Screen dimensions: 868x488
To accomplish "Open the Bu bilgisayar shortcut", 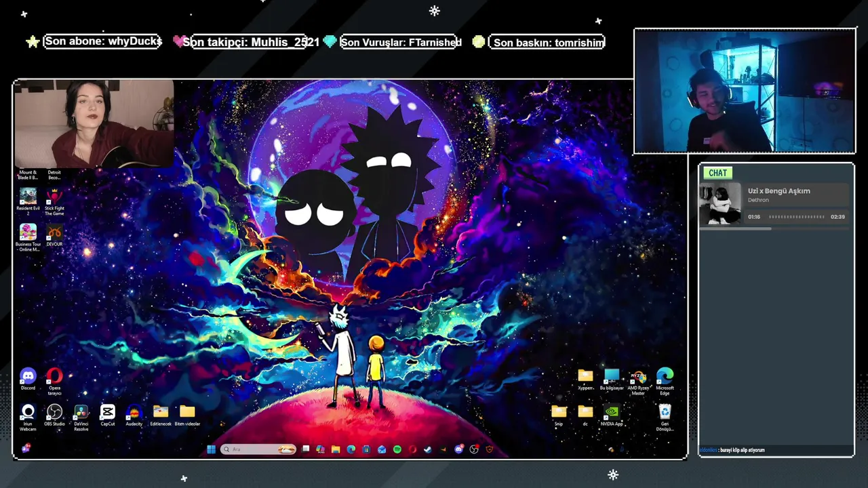I will point(612,379).
